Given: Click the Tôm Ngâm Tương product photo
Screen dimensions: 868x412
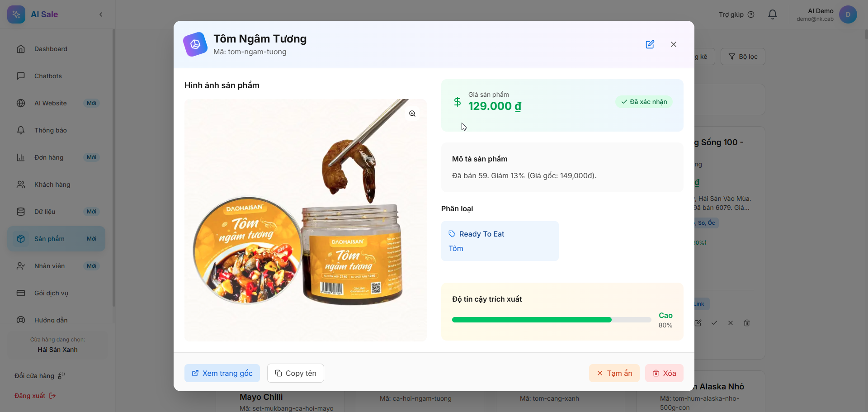Looking at the screenshot, I should click(x=305, y=220).
